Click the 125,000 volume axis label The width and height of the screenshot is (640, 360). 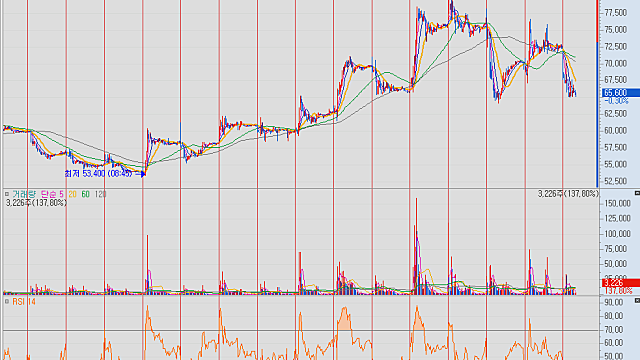618,218
